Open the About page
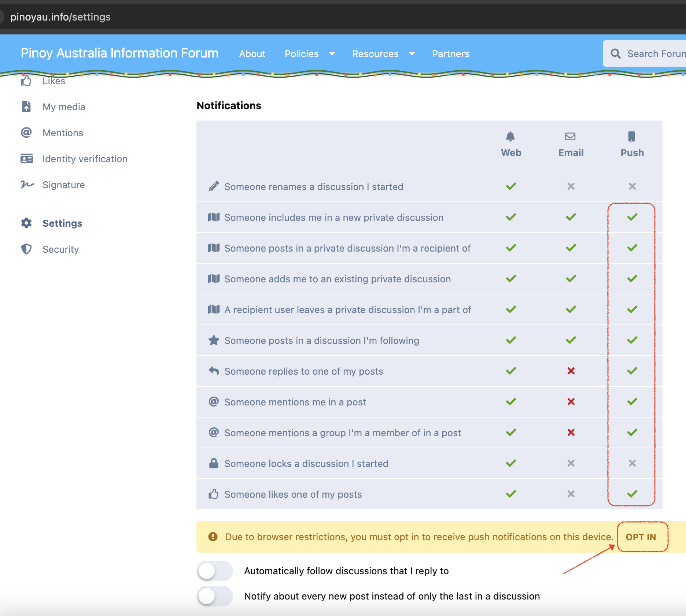The height and width of the screenshot is (616, 686). (x=252, y=54)
